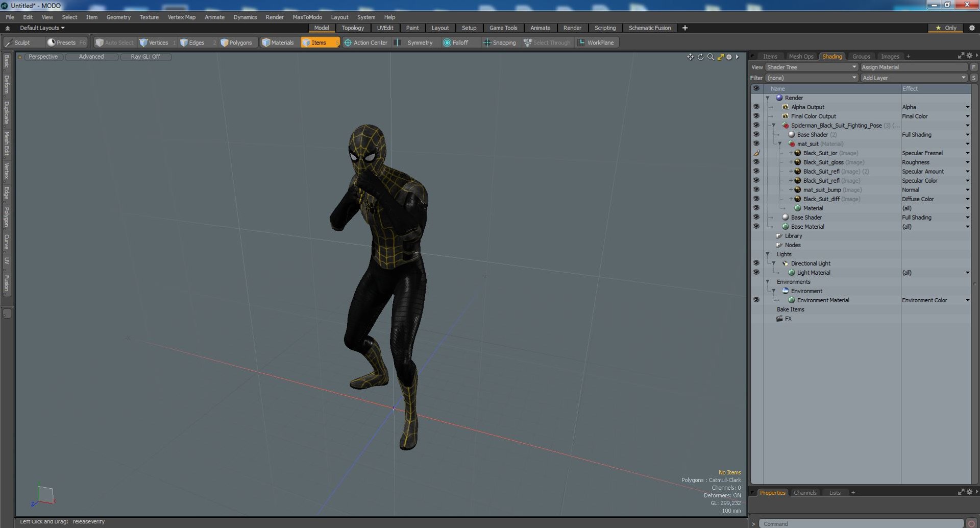Viewport: 980px width, 528px height.
Task: Click the viewport rotate icon
Action: (700, 57)
